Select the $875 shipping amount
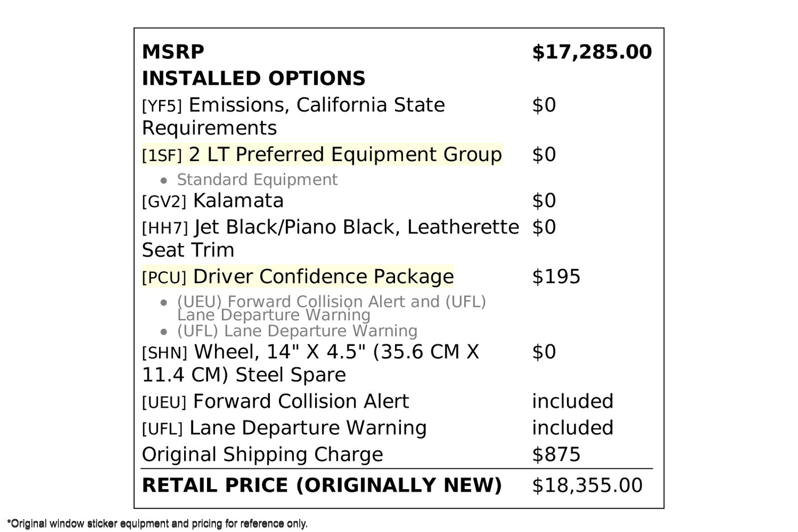This screenshot has height=532, width=798. click(556, 455)
